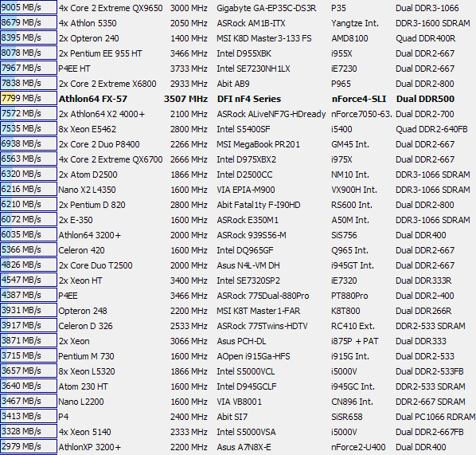Select the Celeron D 326 row
476x455 pixels.
[238, 327]
